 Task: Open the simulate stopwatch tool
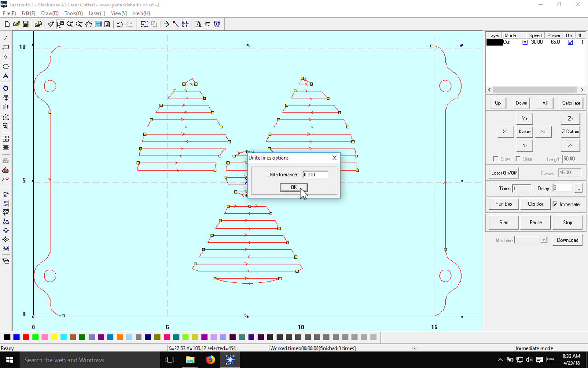216,24
